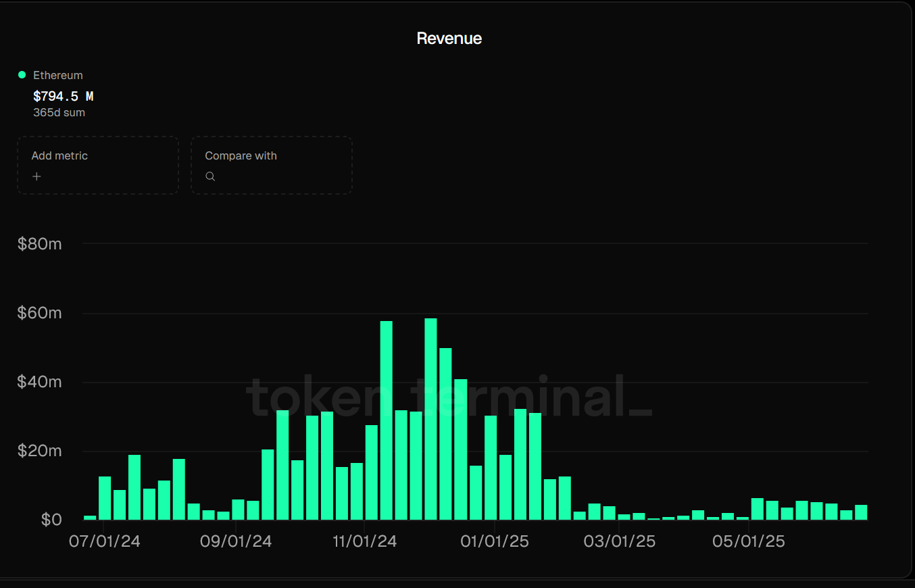Click the 11/01/24 date label

tap(366, 542)
